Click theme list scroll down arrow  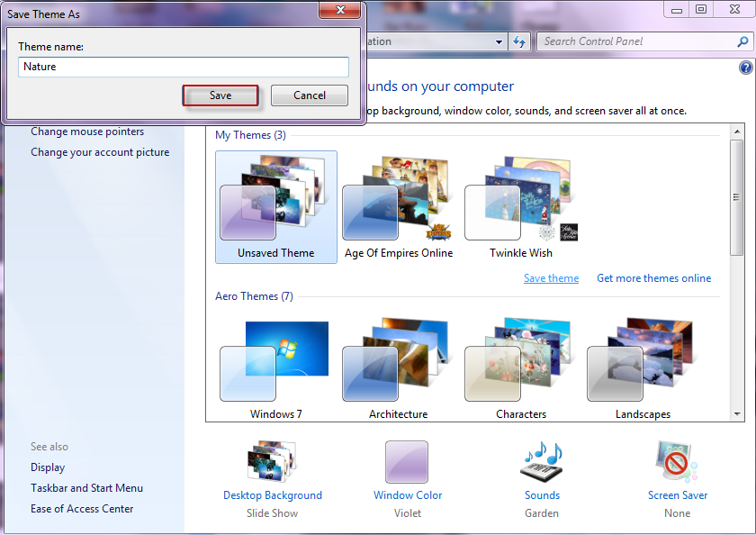tap(737, 414)
